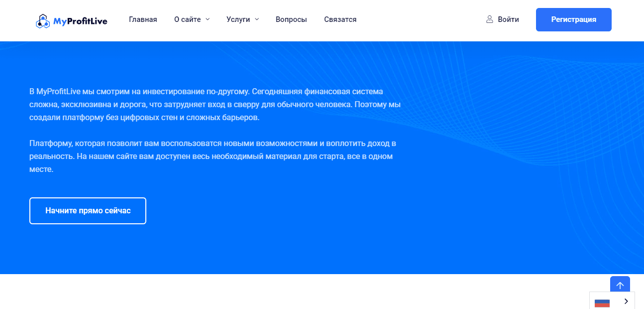Open the Вопросы page
The image size is (644, 309).
(x=291, y=19)
